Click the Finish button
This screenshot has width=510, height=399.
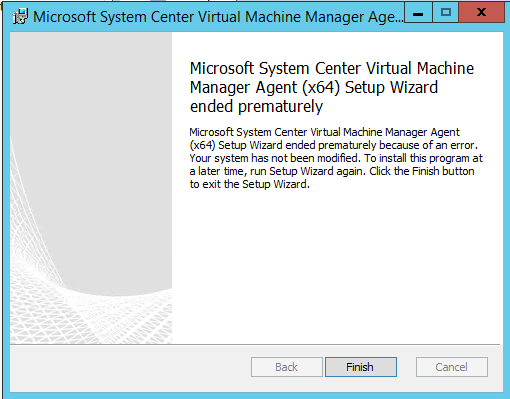tap(361, 367)
